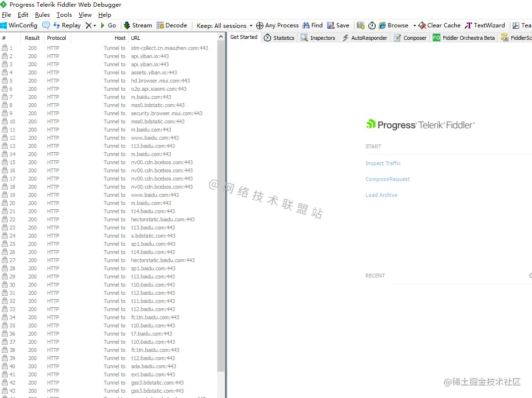Switch to the Inspectors tab
This screenshot has height=398, width=532.
(318, 38)
